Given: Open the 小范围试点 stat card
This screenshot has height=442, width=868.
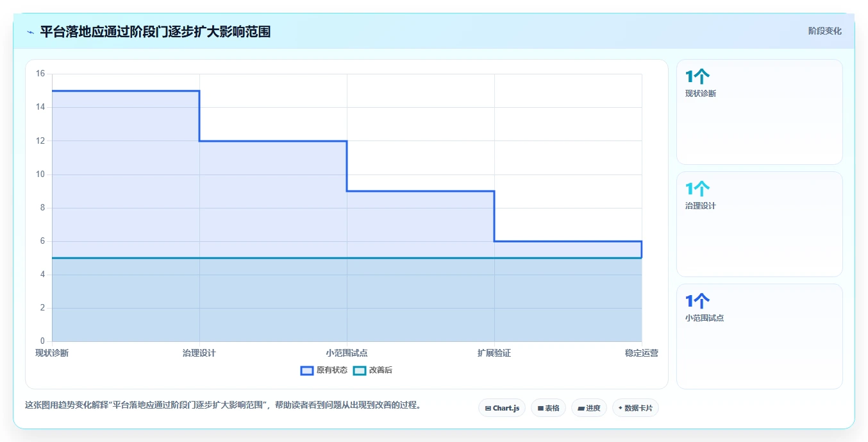Looking at the screenshot, I should 760,337.
